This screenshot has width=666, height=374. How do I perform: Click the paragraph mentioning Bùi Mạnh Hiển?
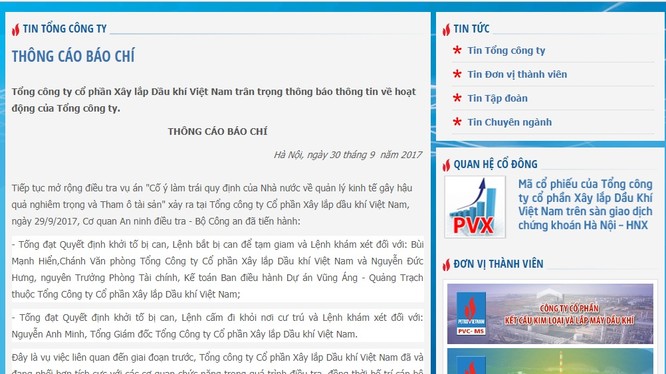click(217, 269)
